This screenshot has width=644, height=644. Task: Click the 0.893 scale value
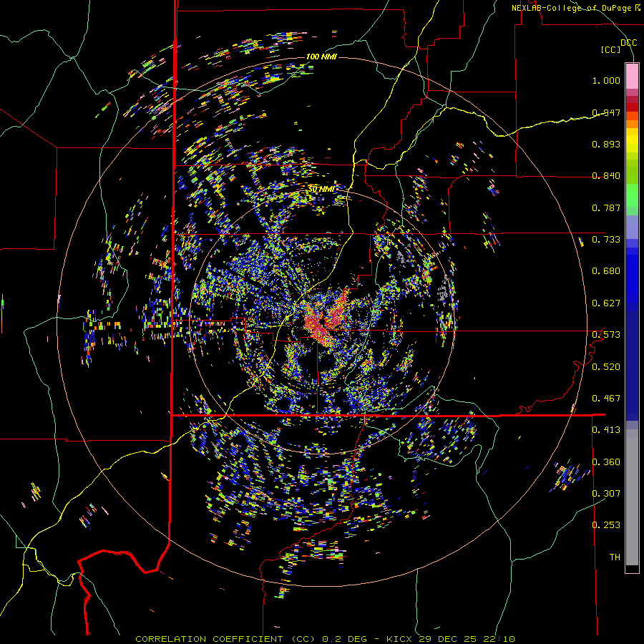[x=606, y=144]
